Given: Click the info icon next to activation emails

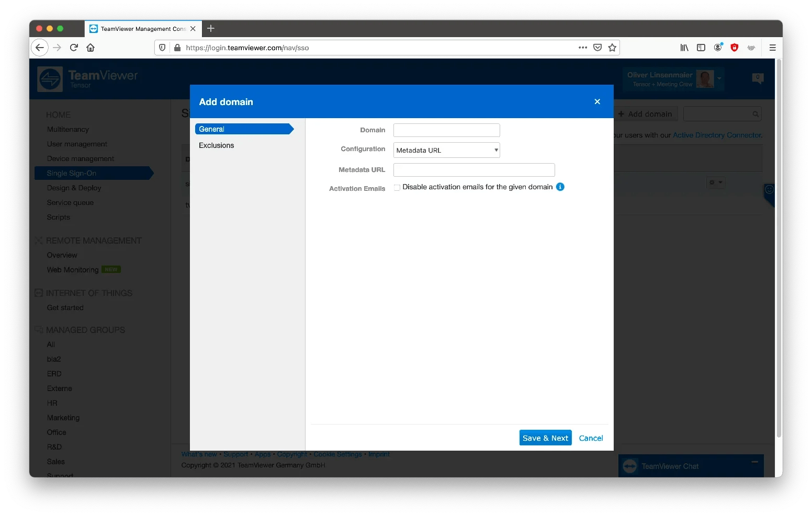Looking at the screenshot, I should 560,187.
